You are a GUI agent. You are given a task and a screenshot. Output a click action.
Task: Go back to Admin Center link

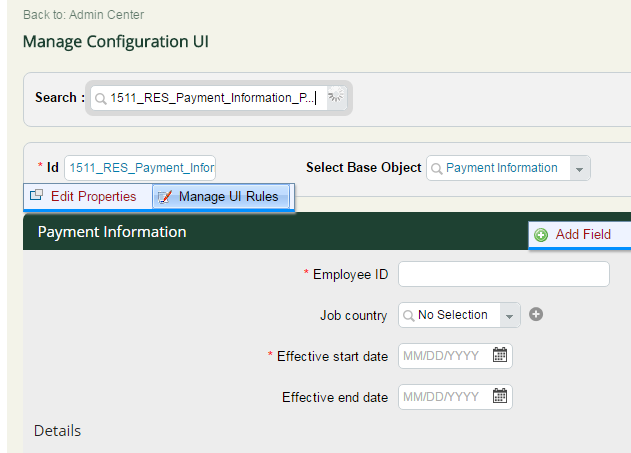(83, 15)
